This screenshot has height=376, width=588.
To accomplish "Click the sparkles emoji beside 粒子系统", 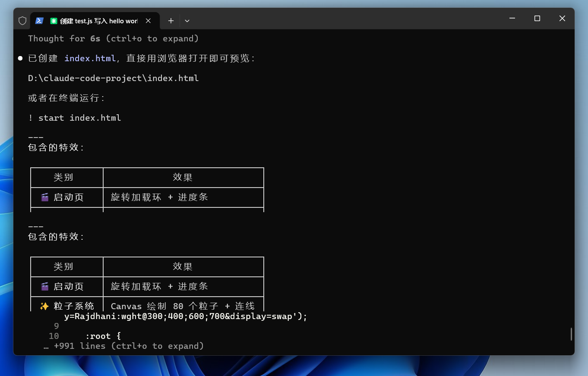I will (x=44, y=306).
